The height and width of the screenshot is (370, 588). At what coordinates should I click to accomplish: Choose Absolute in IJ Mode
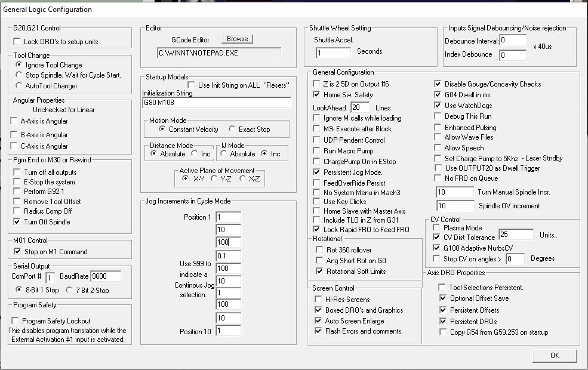[223, 153]
